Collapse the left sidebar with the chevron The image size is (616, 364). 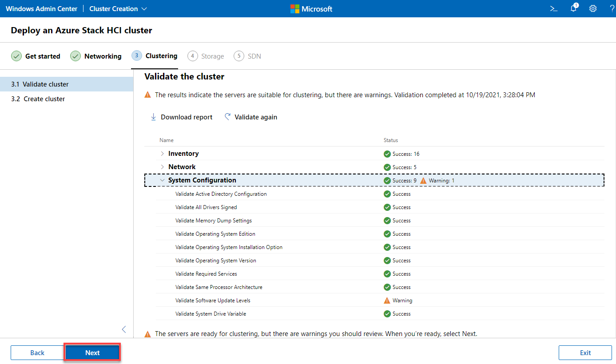pyautogui.click(x=124, y=329)
